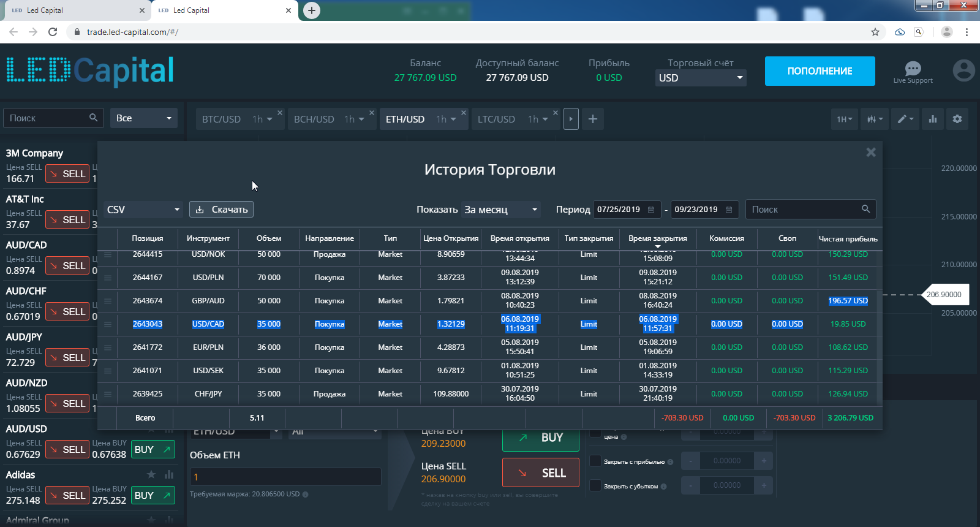Increase Закрыть с прибылью value with plus
The width and height of the screenshot is (980, 527).
click(x=764, y=461)
